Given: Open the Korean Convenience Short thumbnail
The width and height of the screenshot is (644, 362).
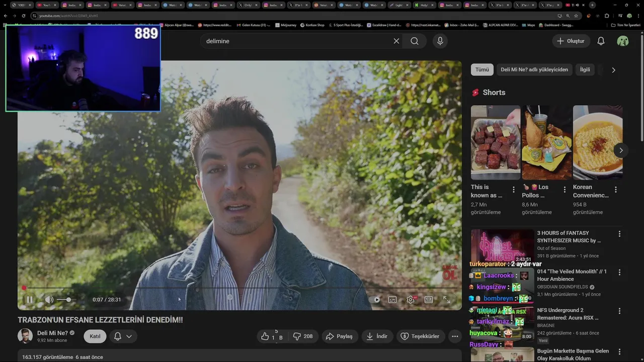Looking at the screenshot, I should coord(598,142).
